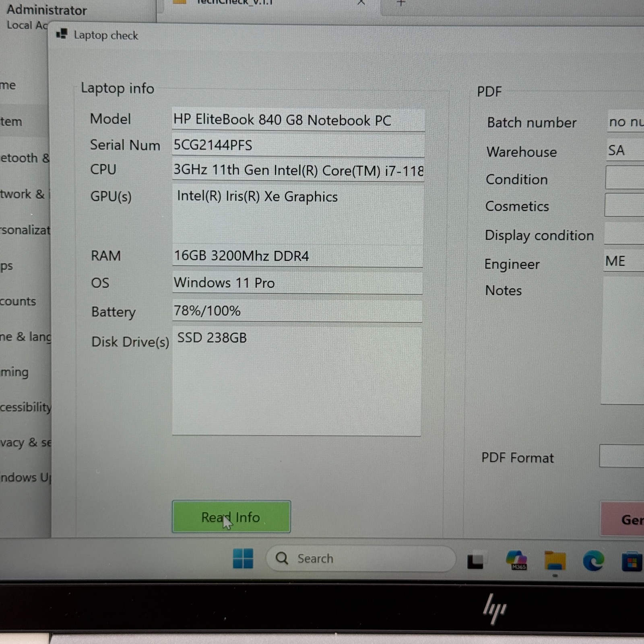Viewport: 644px width, 644px height.
Task: Click the Engineer field showing ME
Action: [624, 261]
